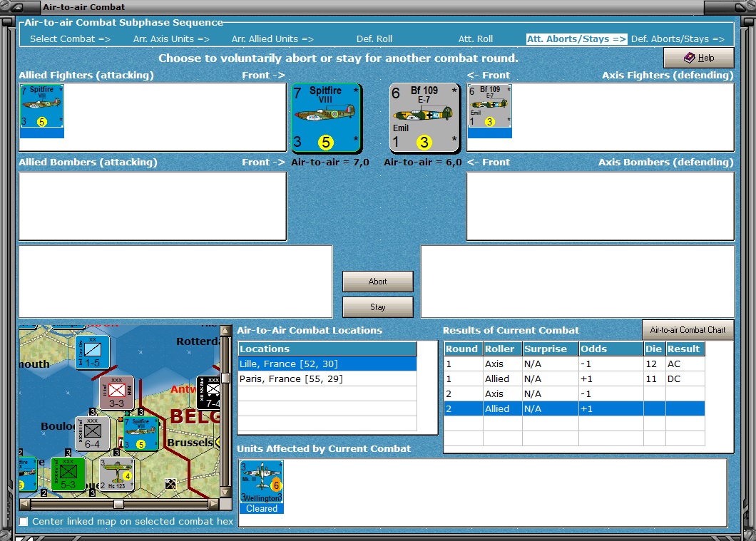Click the Surprise column header
Screen dimensions: 756x541
tap(551, 349)
